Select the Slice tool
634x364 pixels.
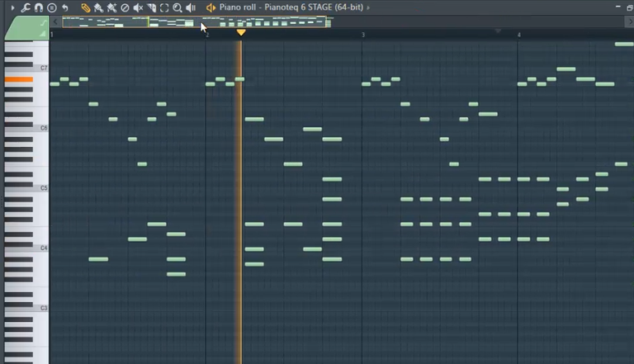point(151,7)
